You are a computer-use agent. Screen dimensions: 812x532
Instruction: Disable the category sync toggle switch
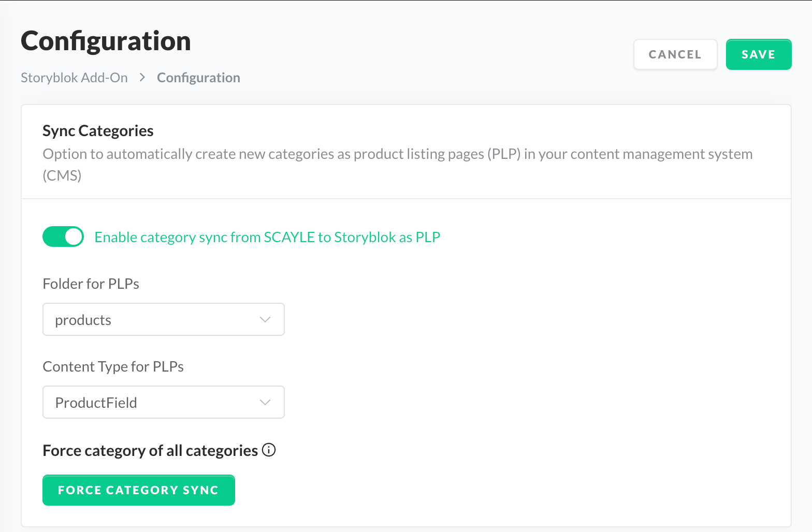pyautogui.click(x=63, y=237)
